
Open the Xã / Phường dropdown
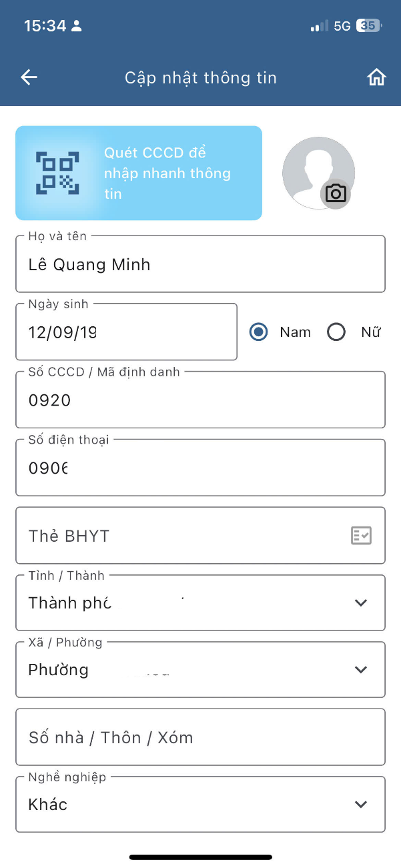(361, 669)
